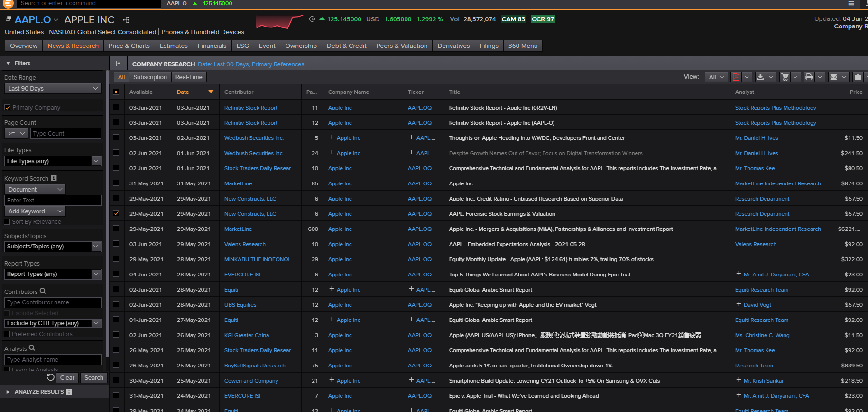Click the Keyword Search info icon
This screenshot has width=868, height=412.
click(54, 178)
